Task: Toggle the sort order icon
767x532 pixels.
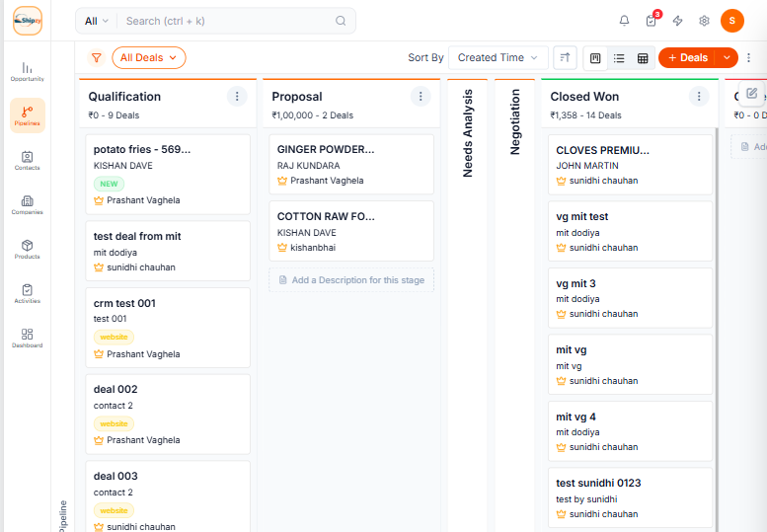Action: pos(565,57)
